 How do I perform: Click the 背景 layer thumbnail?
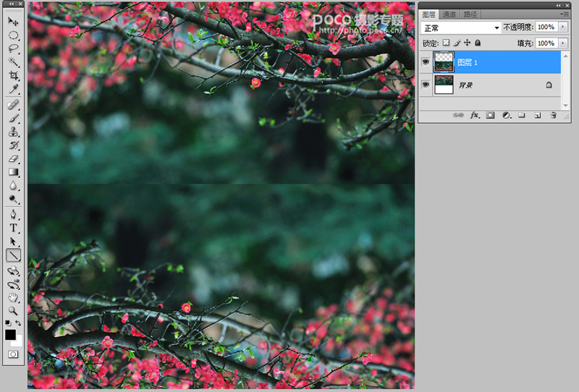444,85
